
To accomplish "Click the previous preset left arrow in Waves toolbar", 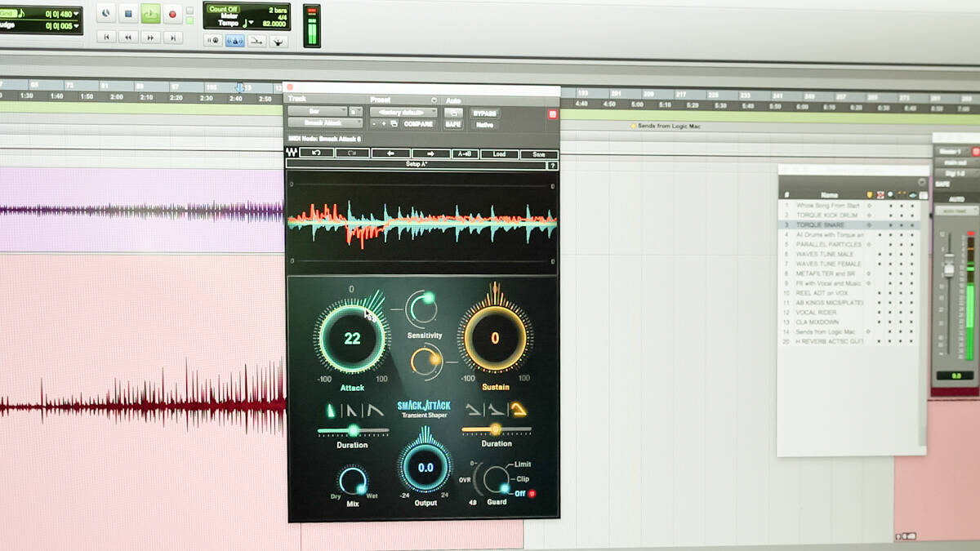I will [390, 153].
